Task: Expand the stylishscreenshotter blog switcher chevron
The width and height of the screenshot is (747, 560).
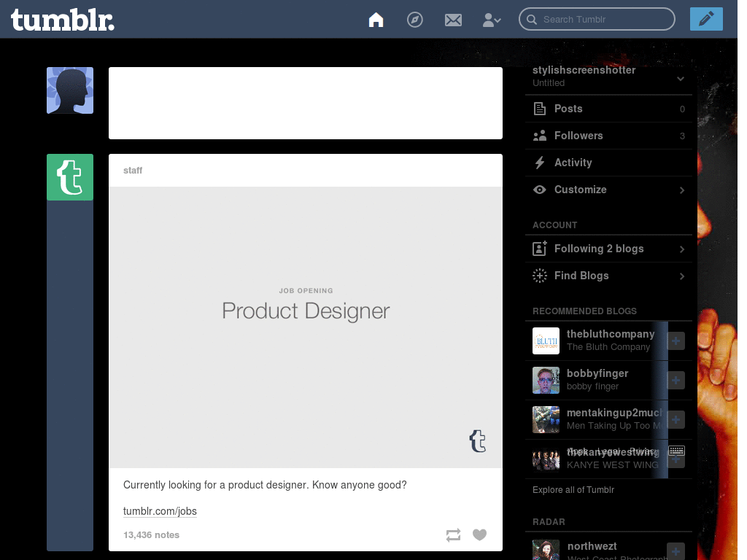Action: click(x=681, y=79)
